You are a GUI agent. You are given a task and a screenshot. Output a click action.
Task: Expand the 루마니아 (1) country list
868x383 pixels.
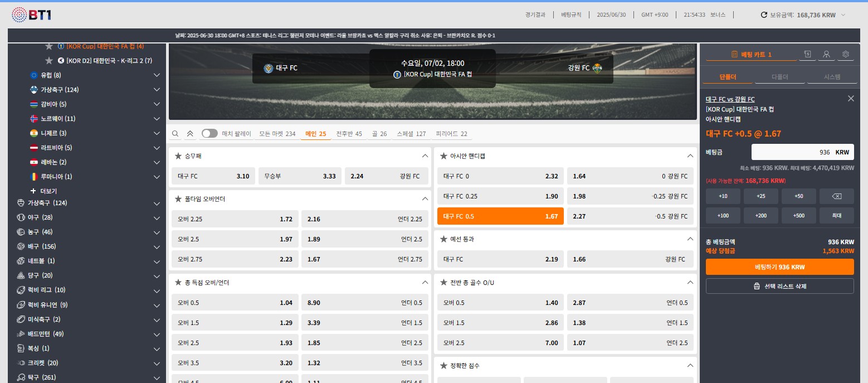click(x=157, y=177)
